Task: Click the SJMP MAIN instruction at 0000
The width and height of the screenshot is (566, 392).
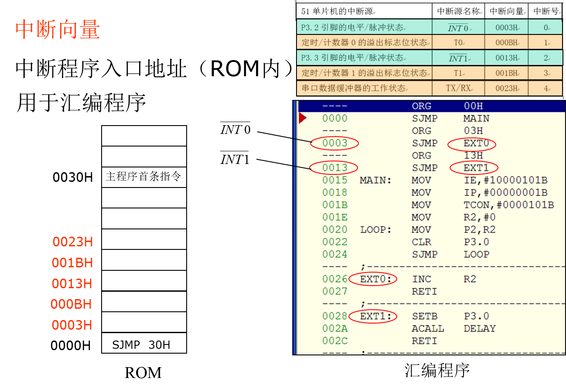Action: 450,118
